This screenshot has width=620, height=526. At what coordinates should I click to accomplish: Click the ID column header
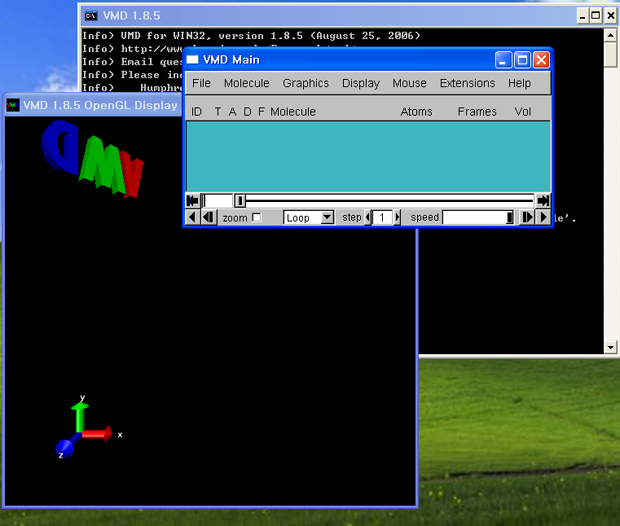click(x=197, y=112)
